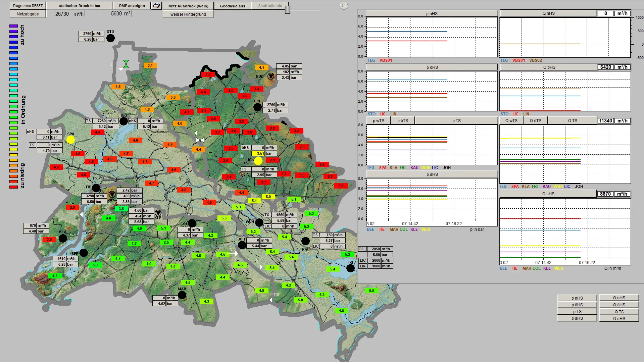
Task: Click the 26730 m³/h value field
Action: point(65,14)
